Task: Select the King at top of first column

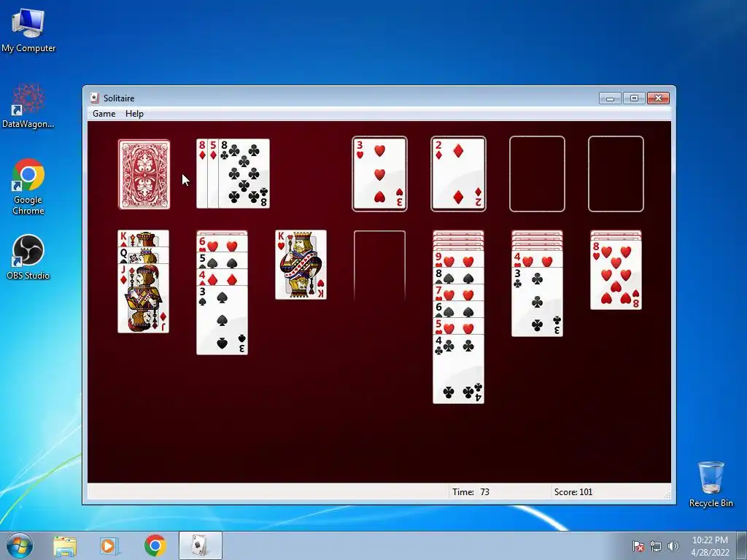Action: click(144, 238)
